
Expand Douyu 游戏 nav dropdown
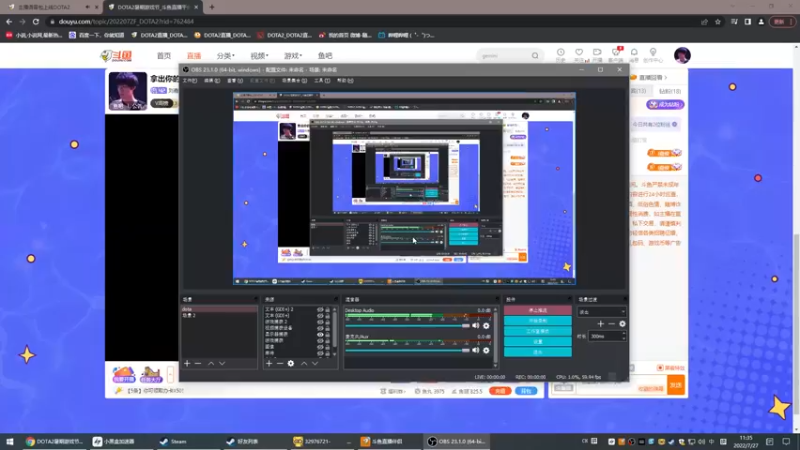click(x=293, y=56)
